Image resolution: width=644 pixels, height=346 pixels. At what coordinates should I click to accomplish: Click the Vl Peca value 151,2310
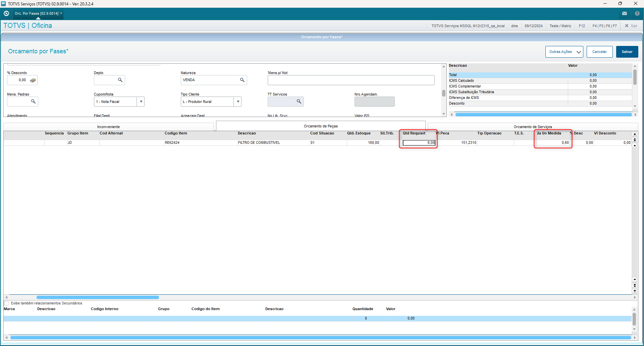457,143
